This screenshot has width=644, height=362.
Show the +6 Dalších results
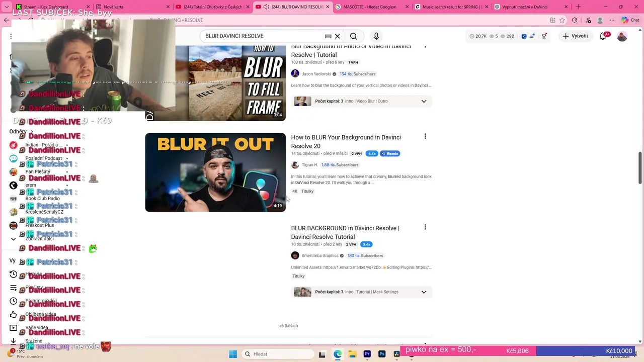(288, 326)
